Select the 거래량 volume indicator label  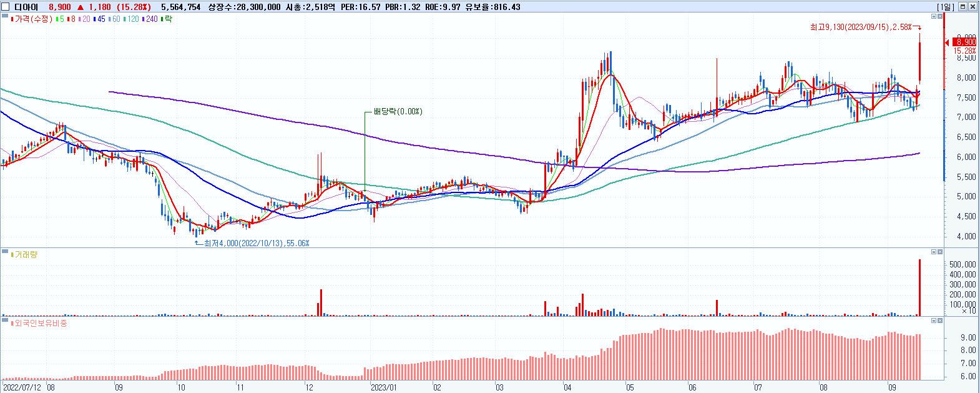24,255
